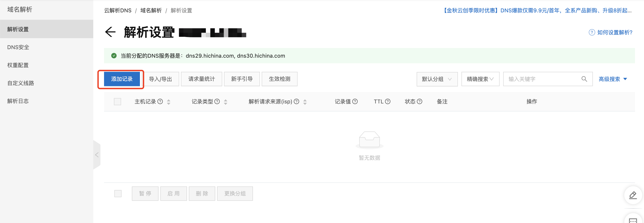This screenshot has height=223, width=644.
Task: Select 解析设置 in the sidebar
Action: (46, 29)
